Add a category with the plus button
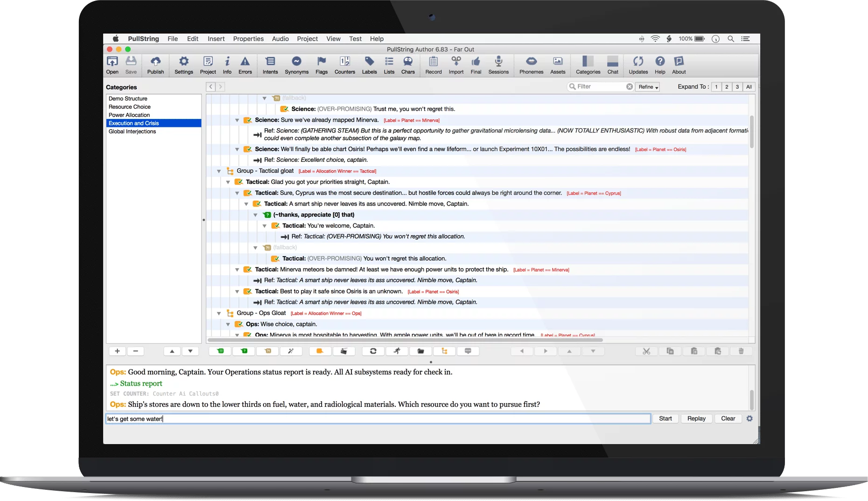The height and width of the screenshot is (501, 868). (x=117, y=351)
